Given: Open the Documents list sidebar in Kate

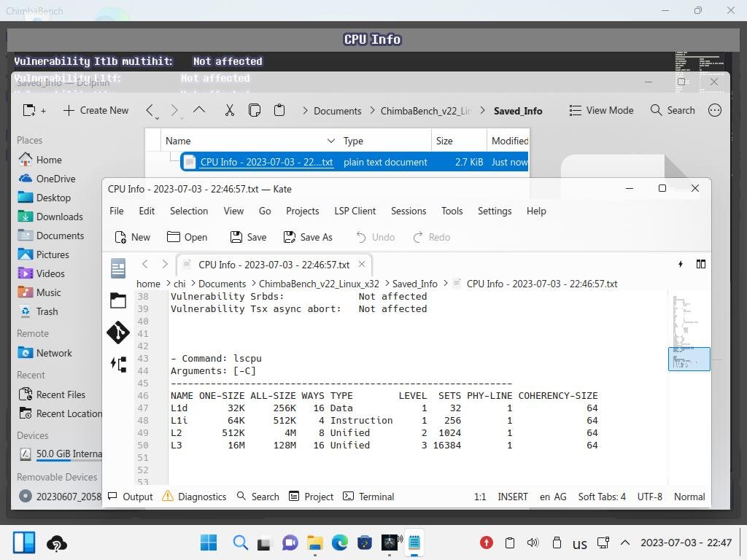Looking at the screenshot, I should pos(117,268).
